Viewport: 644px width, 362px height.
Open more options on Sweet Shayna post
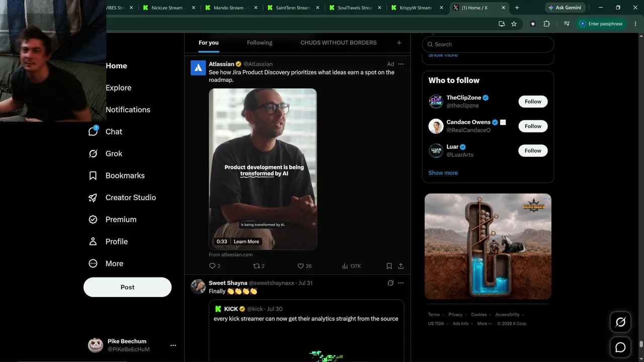click(x=401, y=283)
